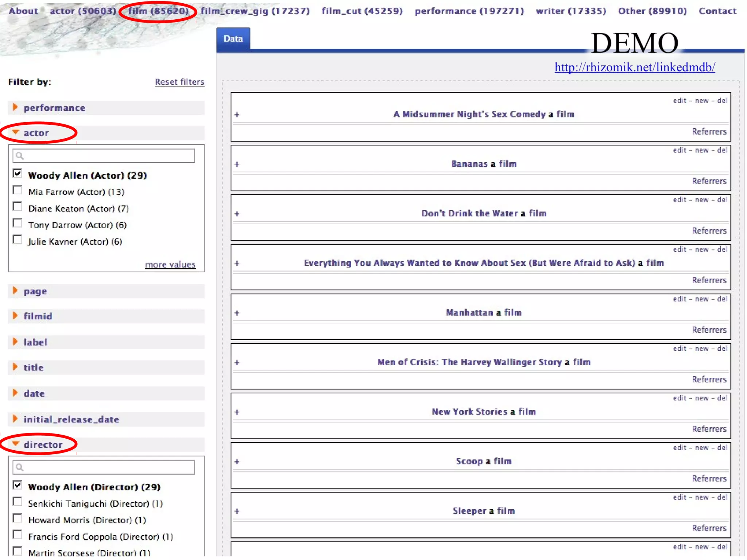The height and width of the screenshot is (560, 747).
Task: Uncheck Woody Allen (Director) checkbox
Action: (x=18, y=485)
